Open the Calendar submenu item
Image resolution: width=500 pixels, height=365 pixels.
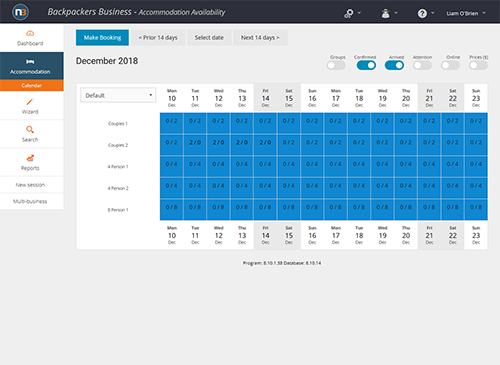[32, 85]
